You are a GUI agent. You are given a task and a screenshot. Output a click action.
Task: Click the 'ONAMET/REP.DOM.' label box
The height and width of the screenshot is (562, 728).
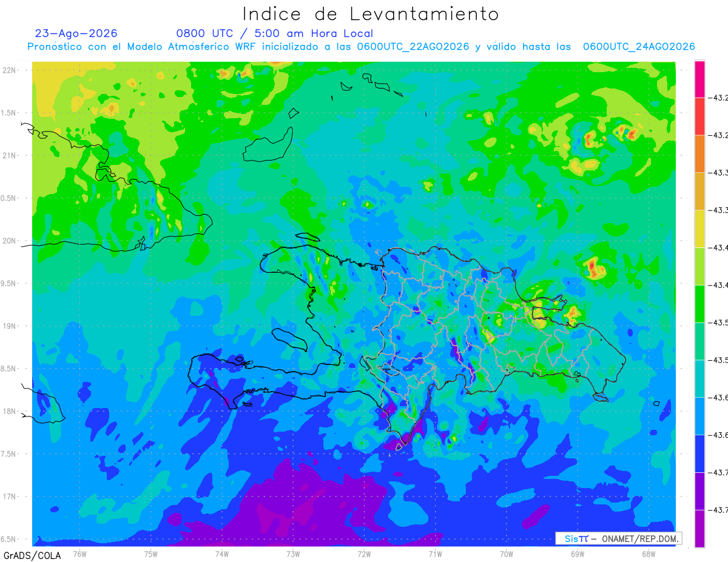click(x=618, y=538)
